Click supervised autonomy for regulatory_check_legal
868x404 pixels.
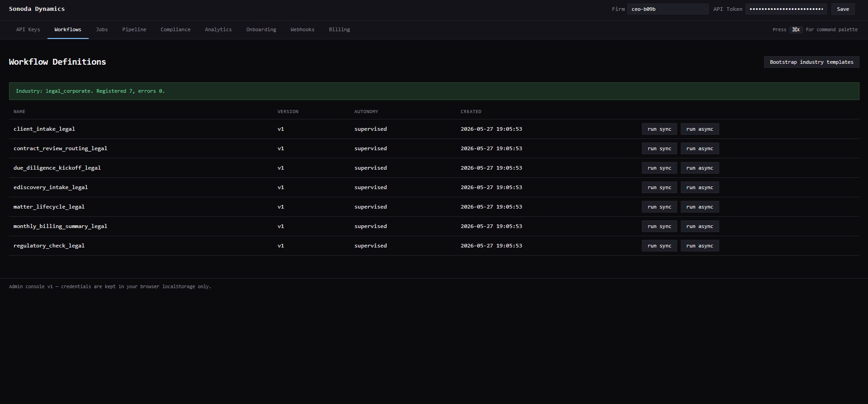tap(370, 246)
